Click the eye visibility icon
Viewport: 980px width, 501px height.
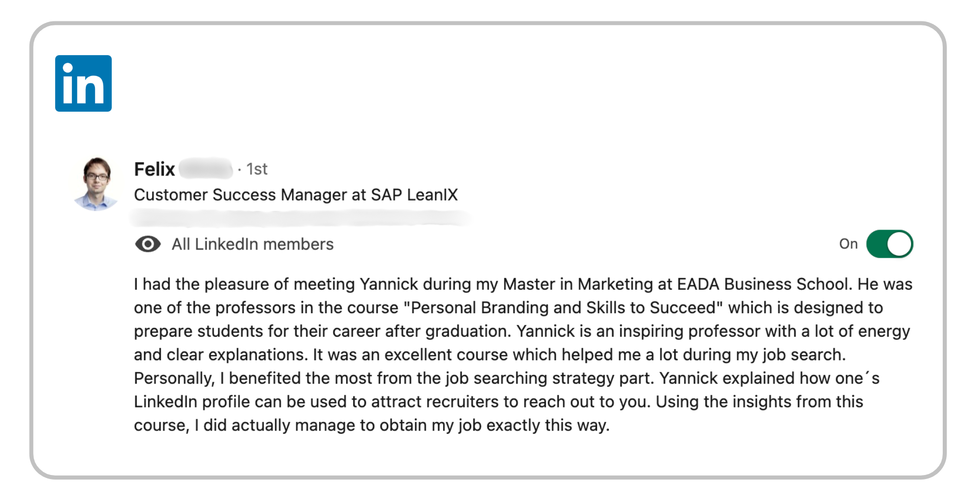coord(148,244)
